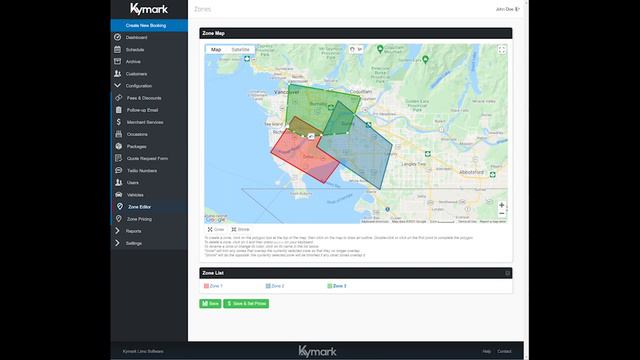
Task: Select the polygon drawing tool on map
Action: 360,49
